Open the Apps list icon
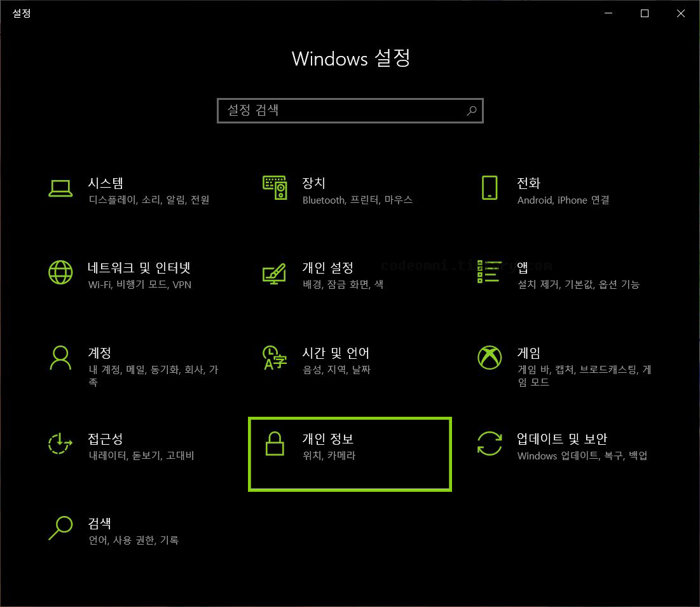 pyautogui.click(x=490, y=272)
